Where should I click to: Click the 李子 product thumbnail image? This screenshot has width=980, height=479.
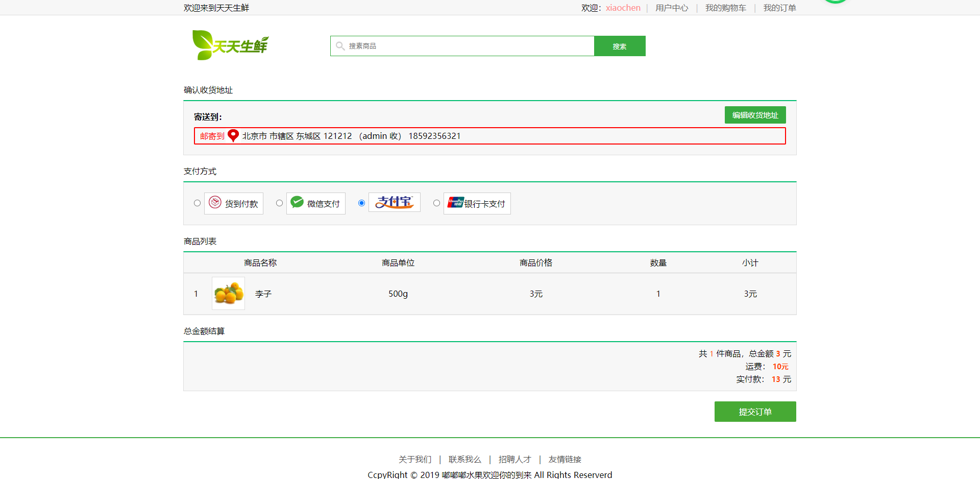coord(228,294)
